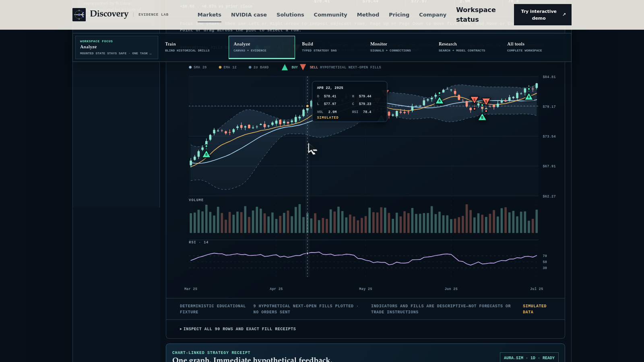The image size is (644, 362).
Task: Click the buy marker below the sell markers
Action: pos(482,117)
